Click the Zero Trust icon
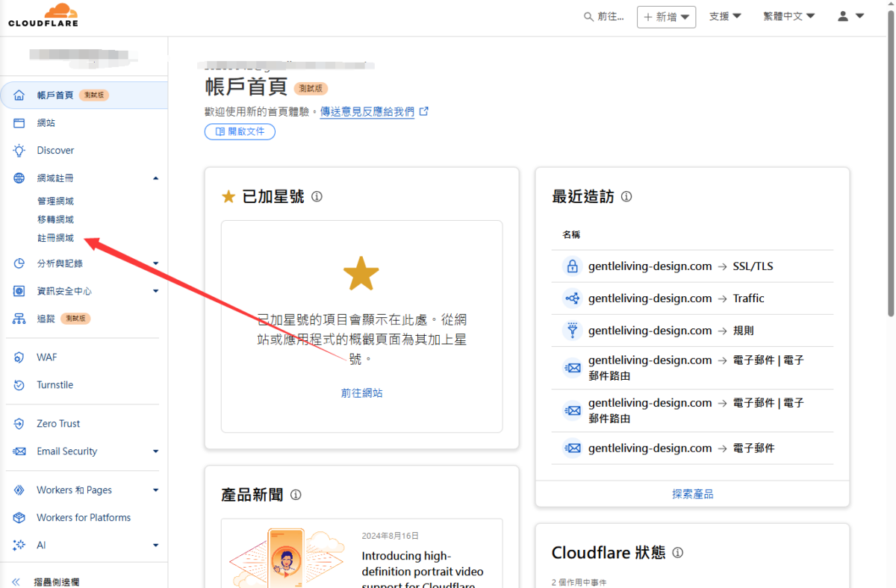The width and height of the screenshot is (896, 588). (x=19, y=424)
